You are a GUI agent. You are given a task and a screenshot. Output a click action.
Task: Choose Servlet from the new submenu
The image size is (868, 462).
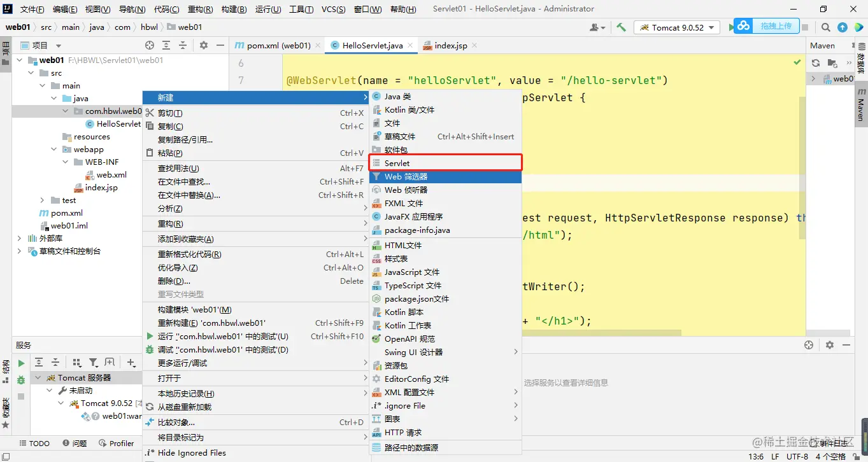[445, 163]
